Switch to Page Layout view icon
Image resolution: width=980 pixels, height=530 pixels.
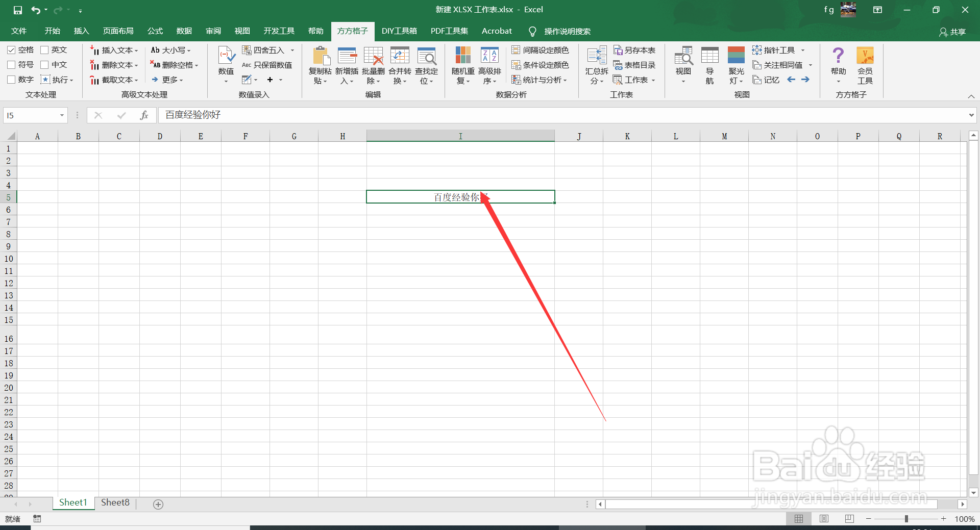click(x=824, y=519)
